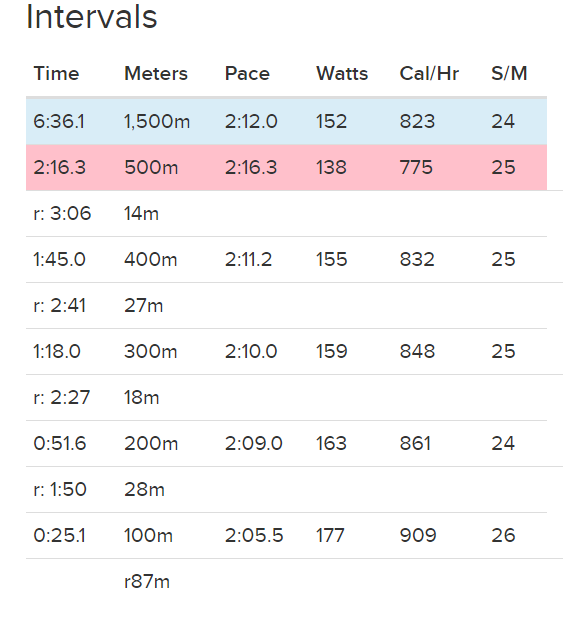Click the 177 watts value
563x622 pixels.
(330, 536)
